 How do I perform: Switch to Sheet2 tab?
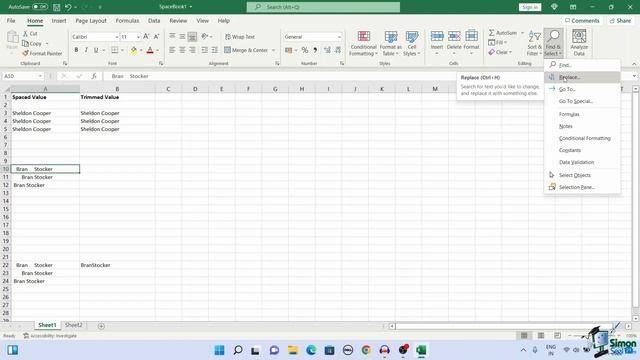coord(73,325)
